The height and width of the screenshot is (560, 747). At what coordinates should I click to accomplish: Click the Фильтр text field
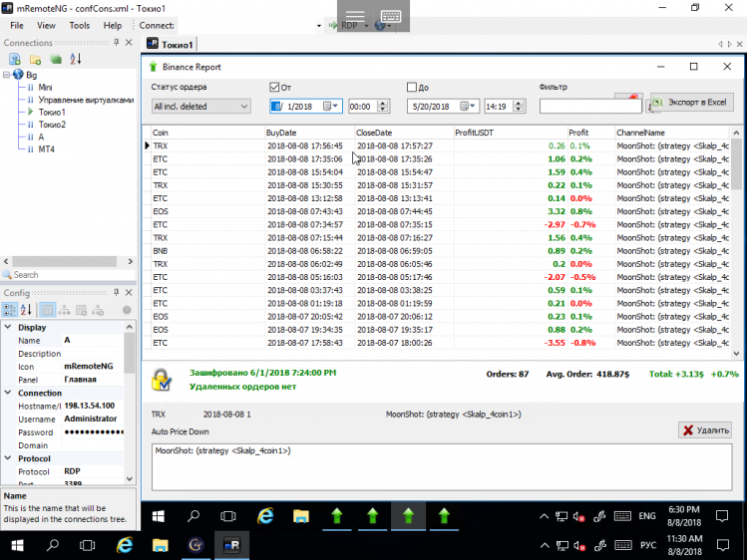click(x=590, y=106)
